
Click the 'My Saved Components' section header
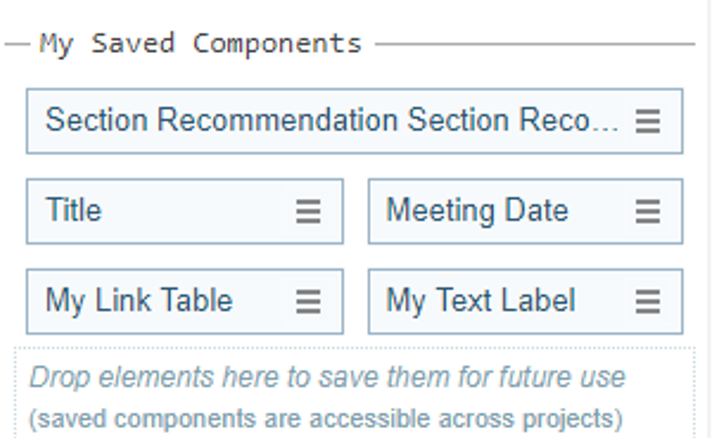click(200, 44)
